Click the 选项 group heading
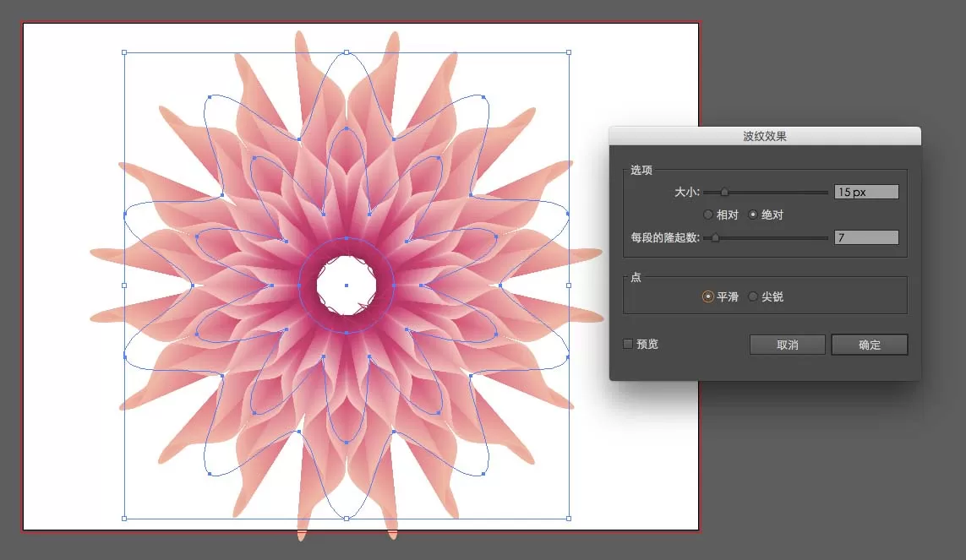Image resolution: width=966 pixels, height=560 pixels. click(x=641, y=170)
